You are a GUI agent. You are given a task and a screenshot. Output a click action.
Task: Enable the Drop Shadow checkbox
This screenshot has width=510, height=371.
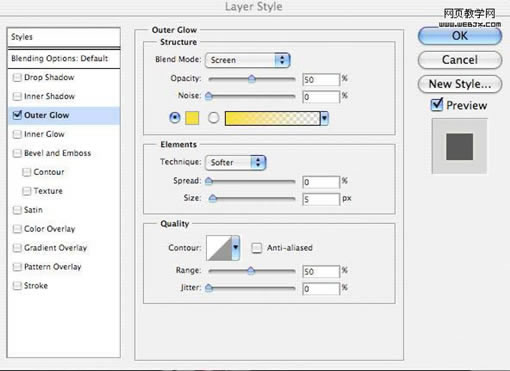(x=17, y=78)
